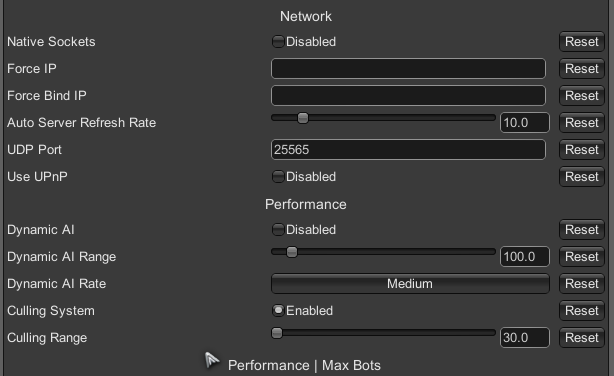Click the Network section heading

coord(306,16)
